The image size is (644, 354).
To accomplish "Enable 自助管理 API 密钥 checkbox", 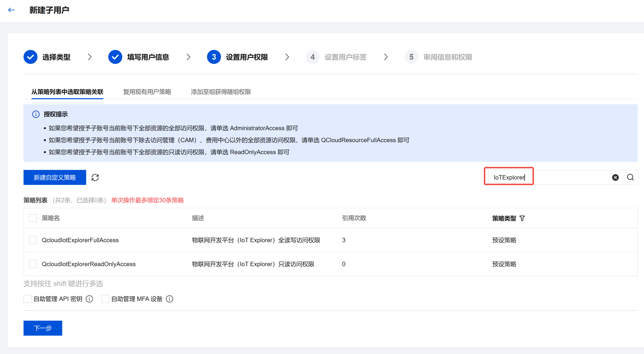I will [x=28, y=299].
